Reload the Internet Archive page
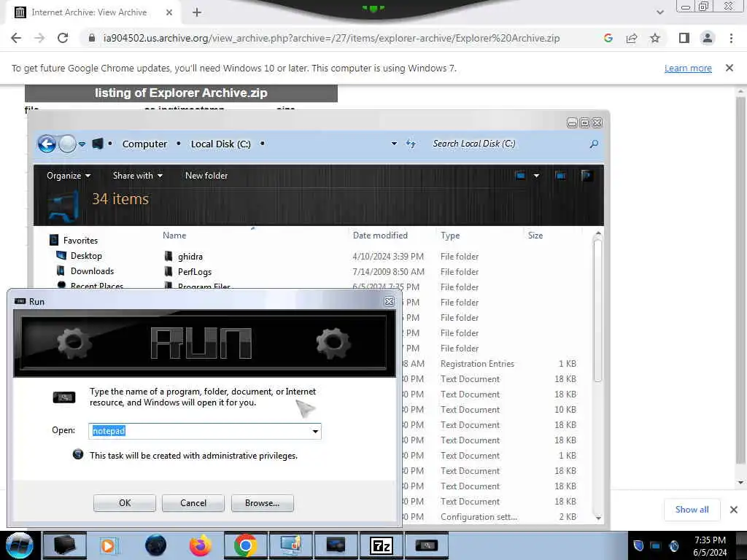747x560 pixels. pyautogui.click(x=63, y=38)
